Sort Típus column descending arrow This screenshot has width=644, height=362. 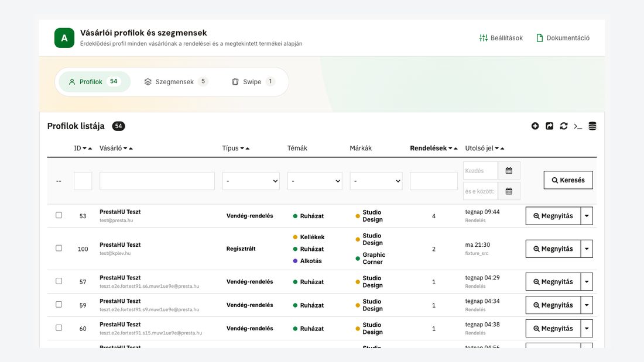[x=242, y=149]
